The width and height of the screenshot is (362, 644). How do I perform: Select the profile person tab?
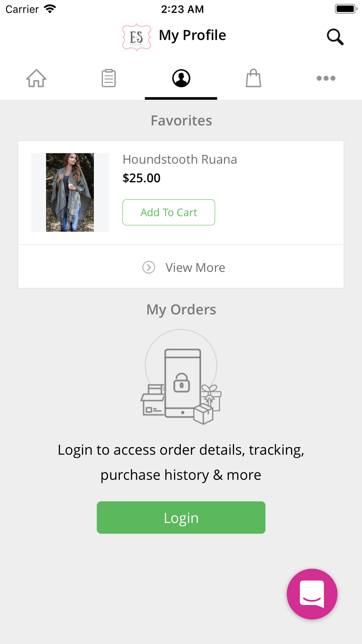tap(181, 78)
